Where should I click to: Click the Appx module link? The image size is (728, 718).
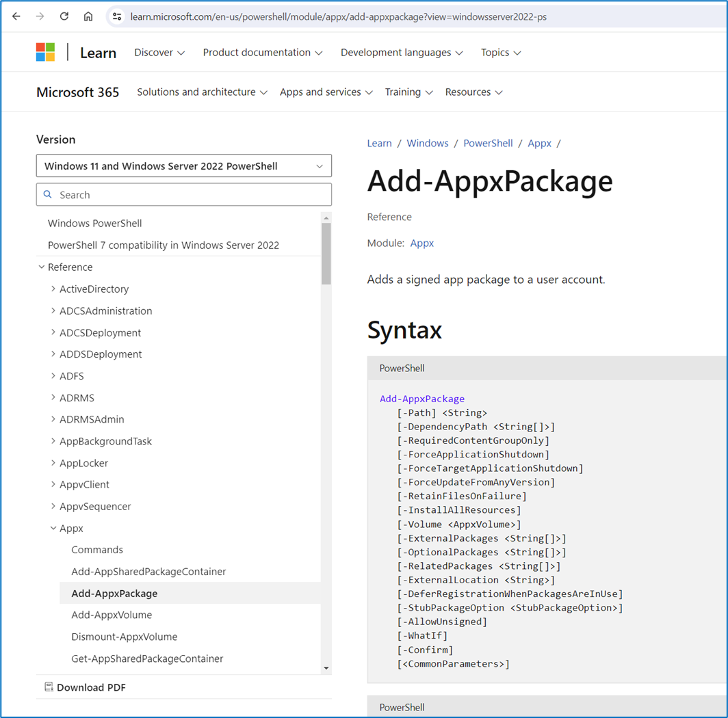pyautogui.click(x=421, y=243)
